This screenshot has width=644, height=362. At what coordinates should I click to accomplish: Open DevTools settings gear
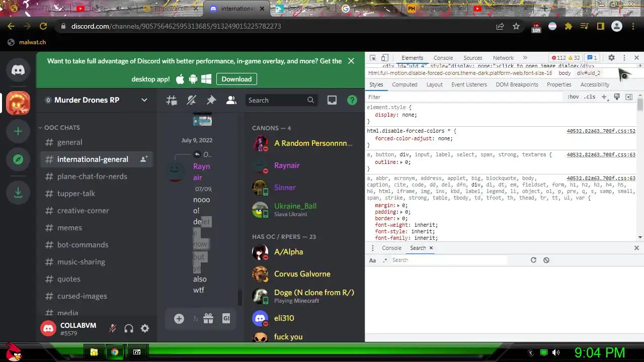[x=611, y=58]
